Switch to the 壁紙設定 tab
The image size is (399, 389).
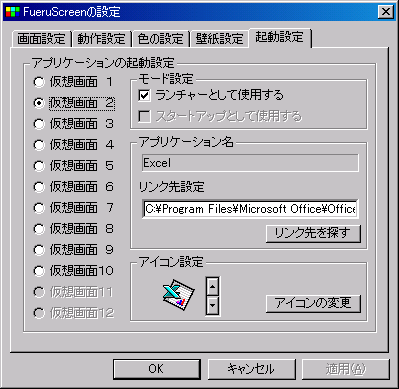coord(220,39)
